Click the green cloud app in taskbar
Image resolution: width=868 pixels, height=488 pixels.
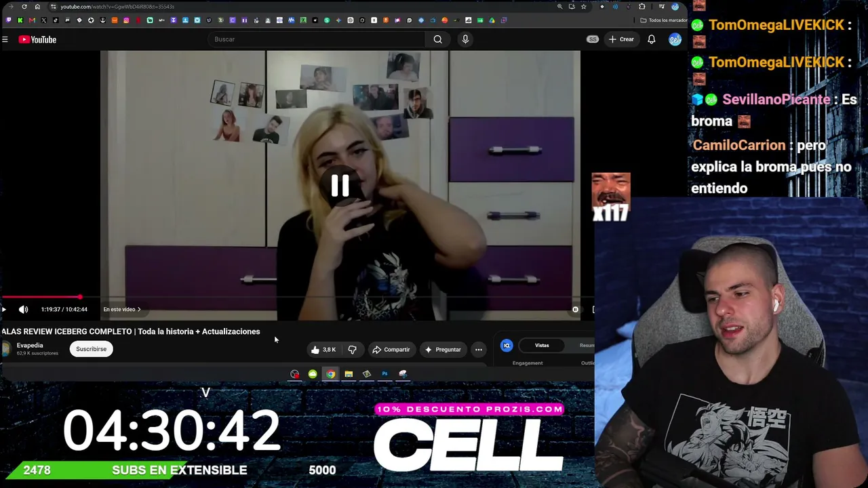tap(313, 374)
